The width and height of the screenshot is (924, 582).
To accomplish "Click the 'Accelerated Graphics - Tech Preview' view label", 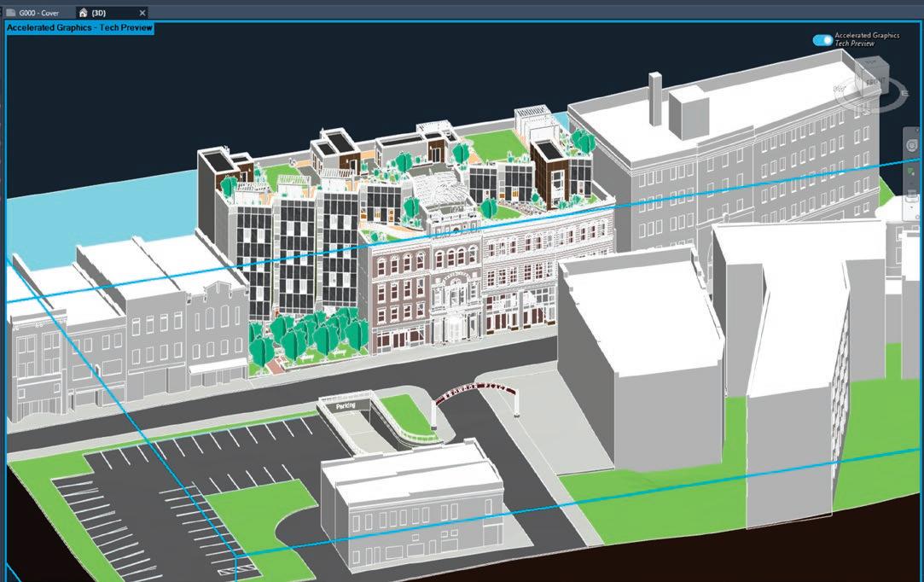I will point(79,27).
